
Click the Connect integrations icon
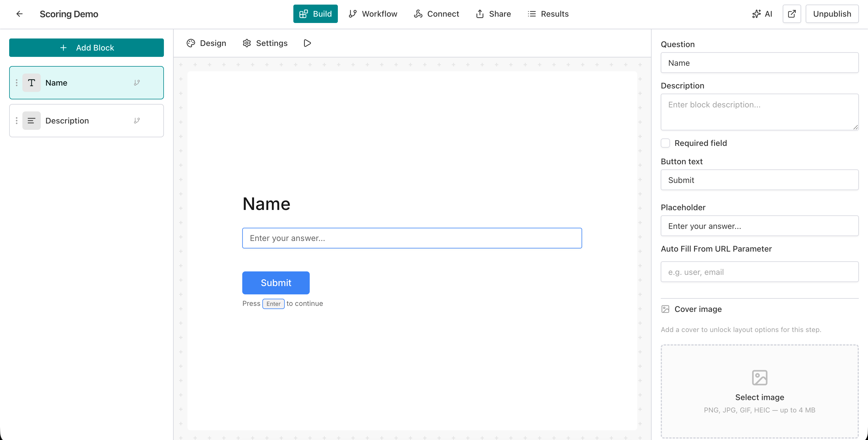click(418, 14)
